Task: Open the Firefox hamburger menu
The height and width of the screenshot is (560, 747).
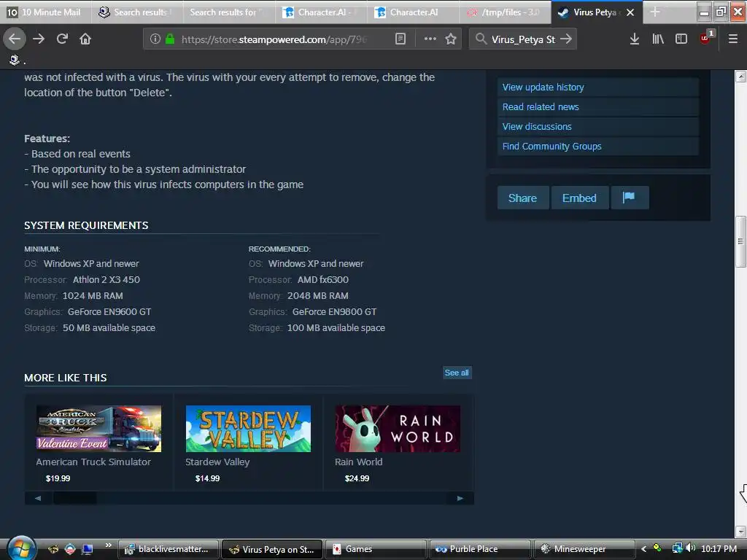Action: [x=733, y=39]
